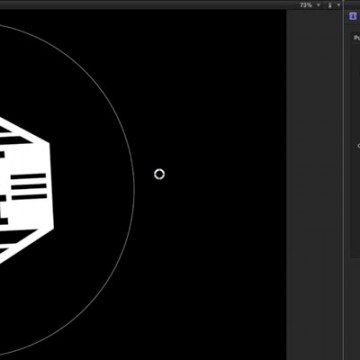Image resolution: width=360 pixels, height=360 pixels.
Task: Open the 73% zoom level dropdown
Action: [306, 5]
